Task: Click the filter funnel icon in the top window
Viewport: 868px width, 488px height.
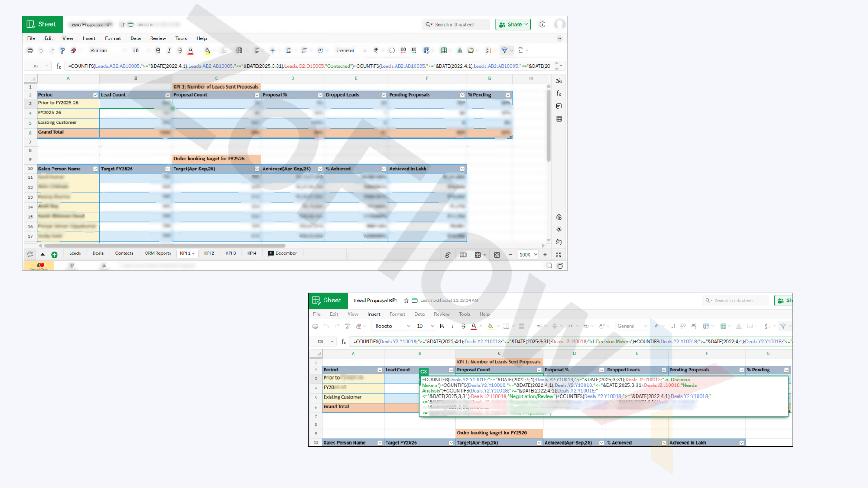Action: tap(505, 51)
